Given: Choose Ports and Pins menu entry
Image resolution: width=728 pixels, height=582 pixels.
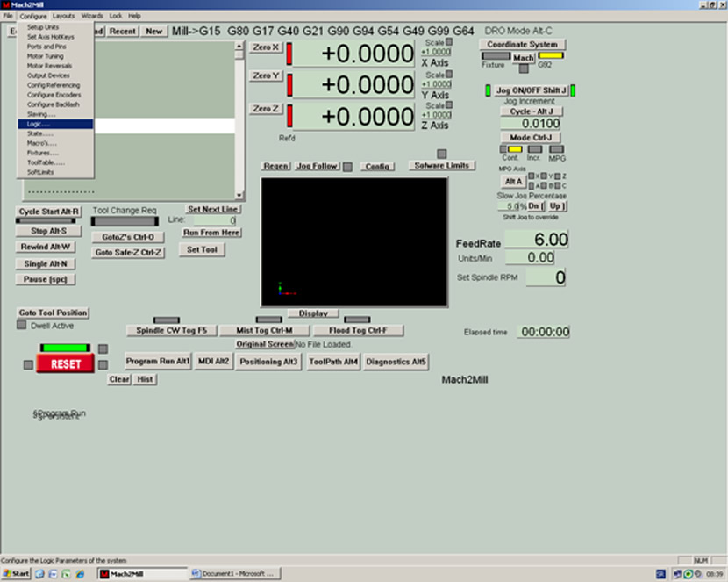Looking at the screenshot, I should 46,47.
